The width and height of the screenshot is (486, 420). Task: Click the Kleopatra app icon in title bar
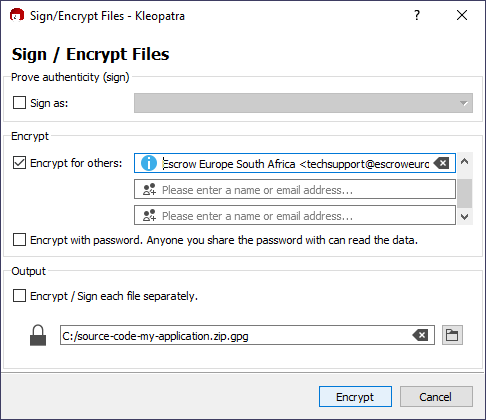pos(17,15)
